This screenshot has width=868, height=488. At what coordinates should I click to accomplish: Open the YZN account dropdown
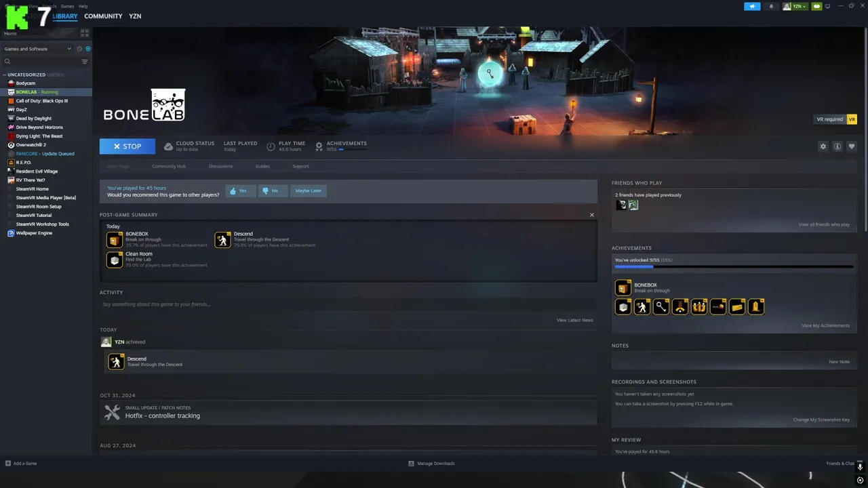pyautogui.click(x=795, y=6)
